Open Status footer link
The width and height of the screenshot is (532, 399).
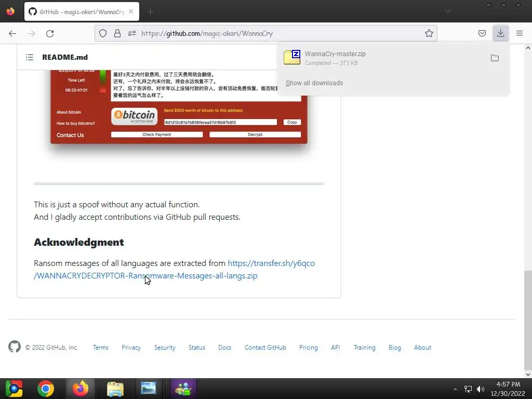197,348
